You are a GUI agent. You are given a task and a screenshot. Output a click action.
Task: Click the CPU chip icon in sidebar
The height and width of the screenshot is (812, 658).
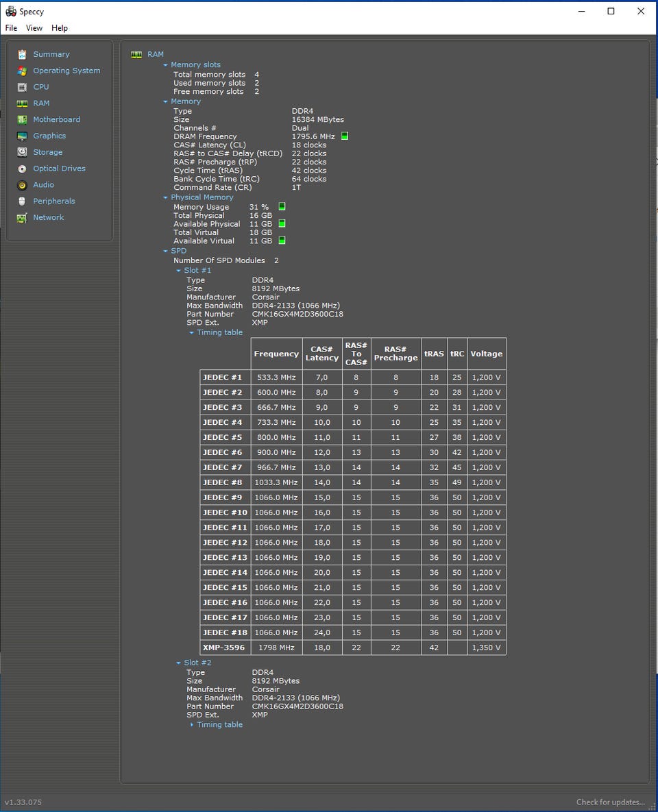[22, 87]
